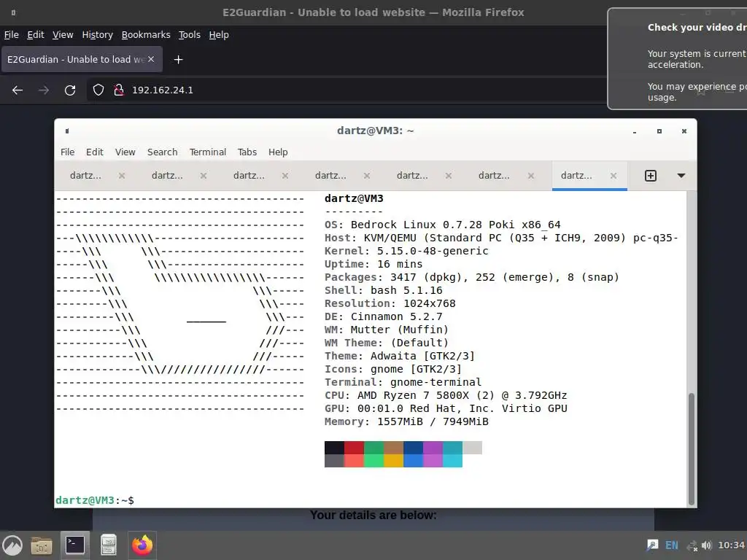Open the Terminal menu in gnome-terminal
The image size is (747, 560).
pyautogui.click(x=207, y=152)
